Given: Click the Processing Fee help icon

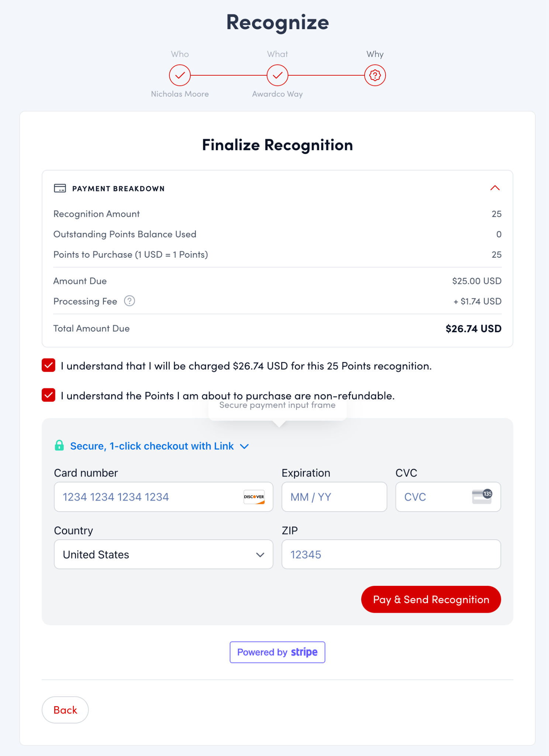Looking at the screenshot, I should (130, 301).
